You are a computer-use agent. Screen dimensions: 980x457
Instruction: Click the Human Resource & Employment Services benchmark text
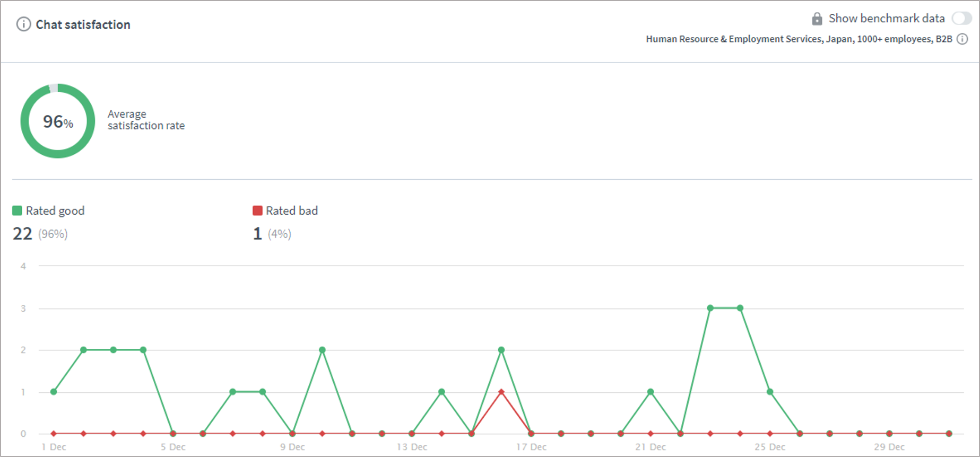799,39
